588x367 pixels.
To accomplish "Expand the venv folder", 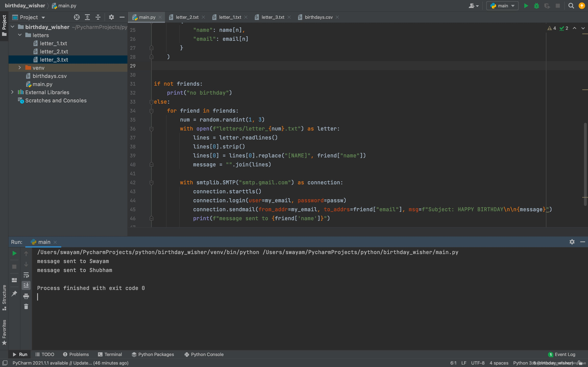I will click(x=20, y=68).
